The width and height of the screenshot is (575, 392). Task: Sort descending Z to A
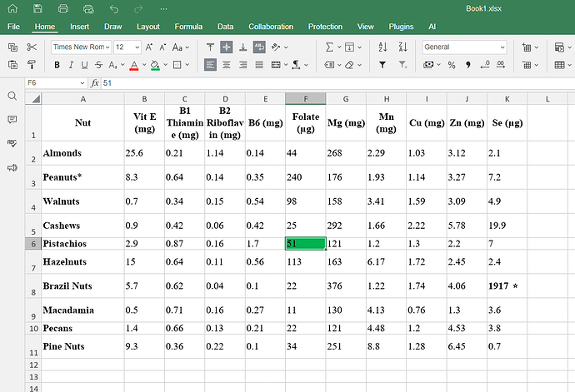pyautogui.click(x=403, y=47)
